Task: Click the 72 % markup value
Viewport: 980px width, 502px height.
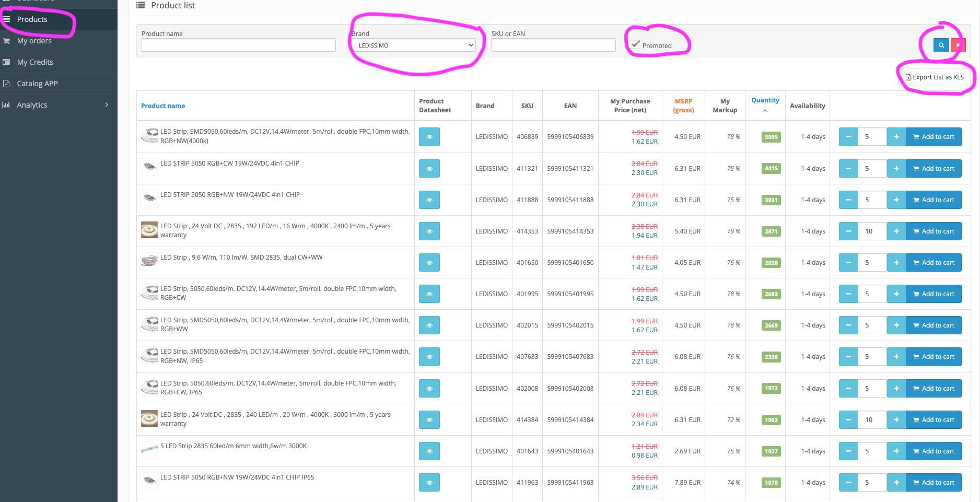Action: (733, 420)
